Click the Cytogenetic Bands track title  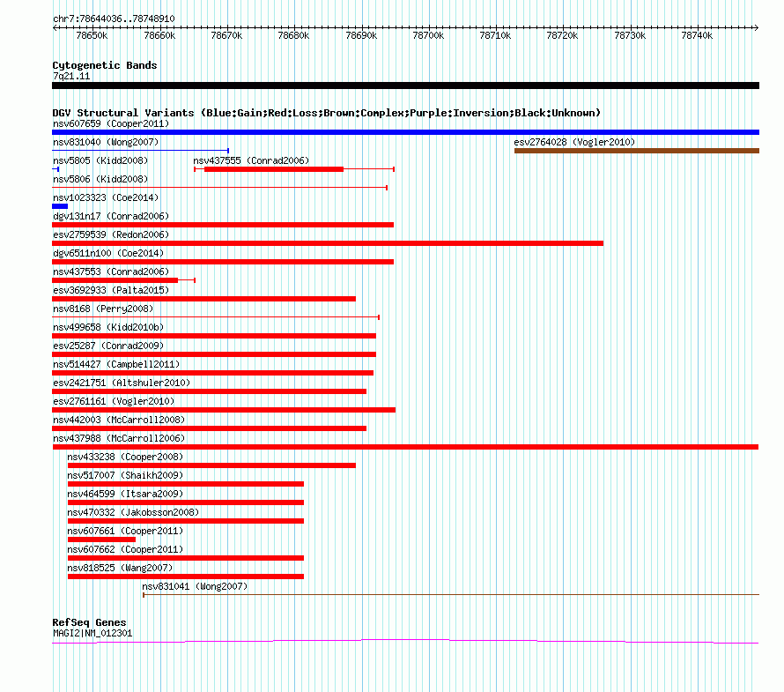tap(105, 65)
